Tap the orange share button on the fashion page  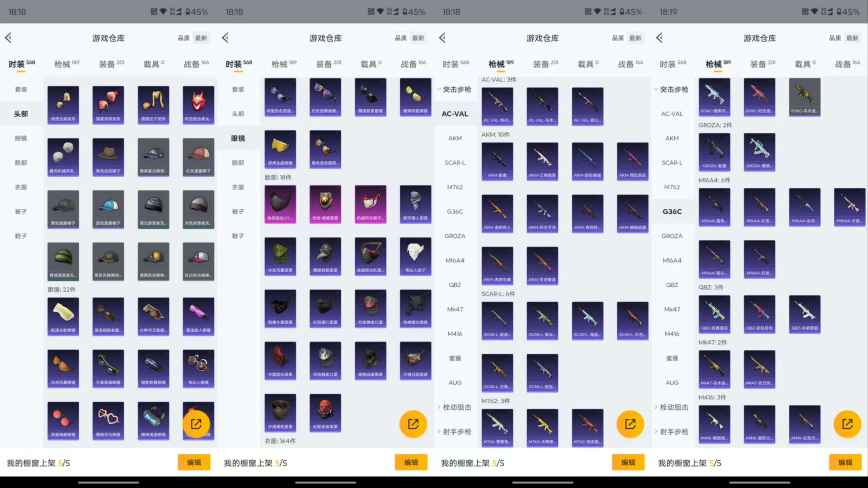[x=196, y=424]
